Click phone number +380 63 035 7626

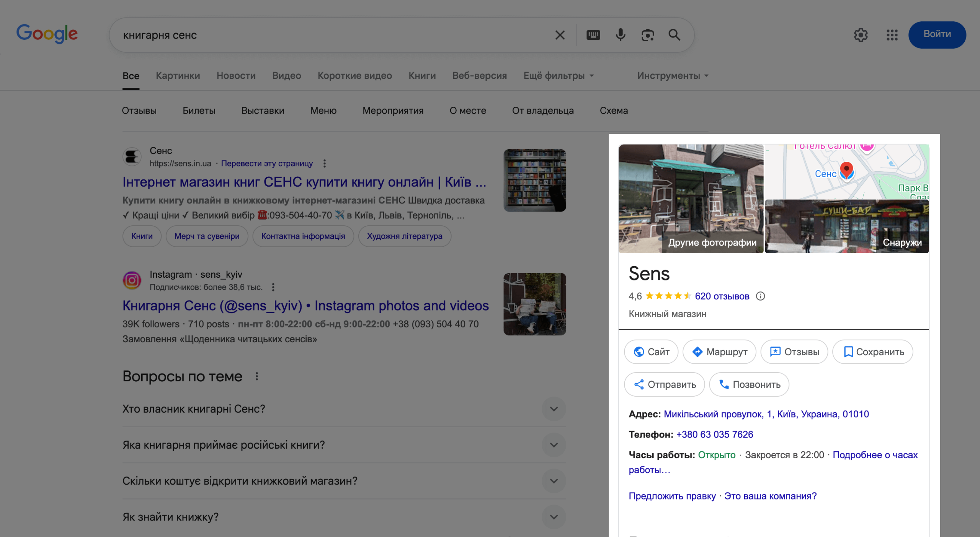[x=714, y=434]
